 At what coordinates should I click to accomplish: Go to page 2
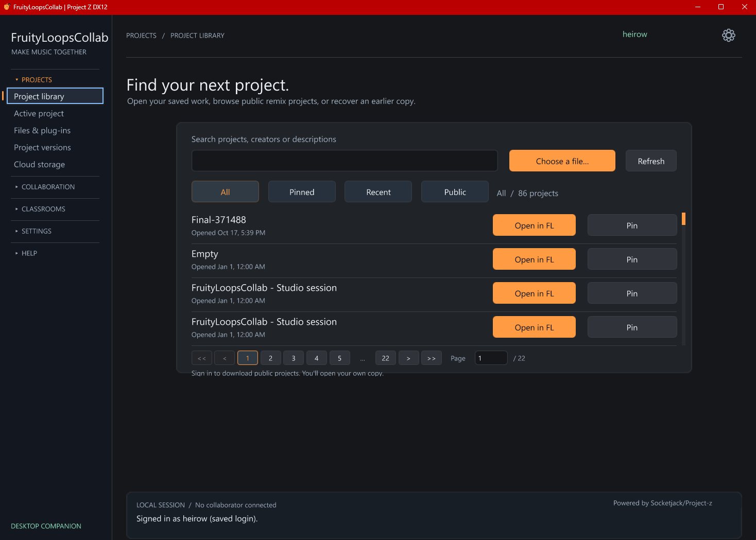coord(270,358)
